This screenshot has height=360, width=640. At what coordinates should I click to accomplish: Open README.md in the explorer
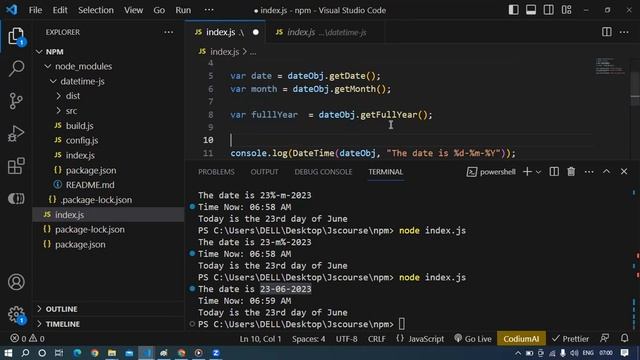(90, 185)
